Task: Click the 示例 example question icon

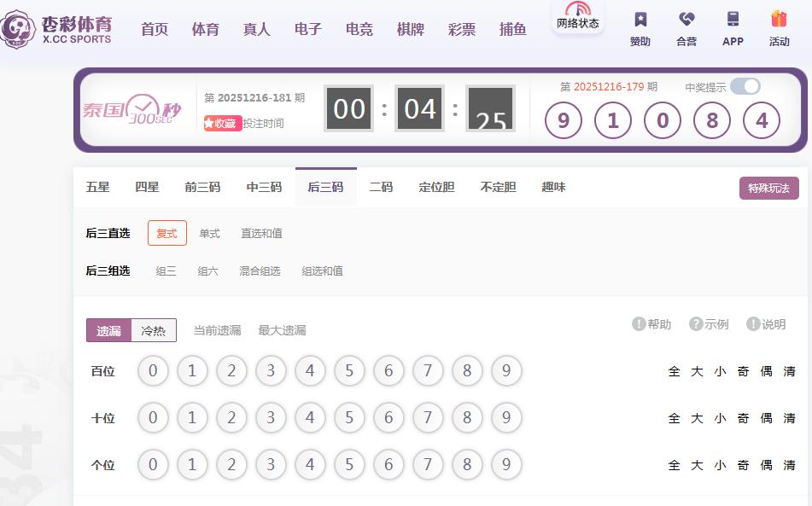Action: pyautogui.click(x=696, y=324)
